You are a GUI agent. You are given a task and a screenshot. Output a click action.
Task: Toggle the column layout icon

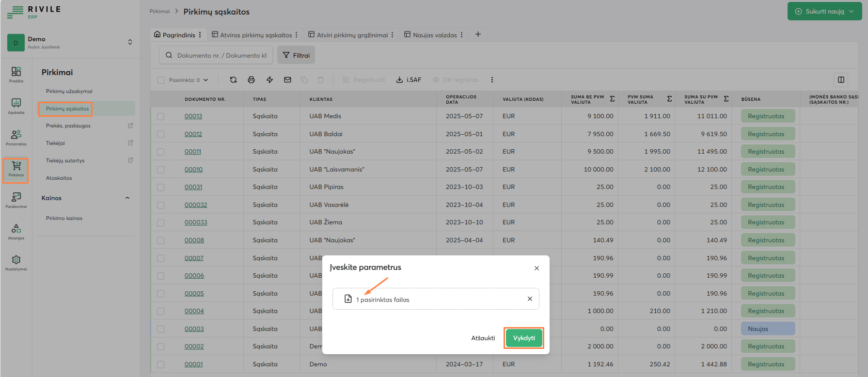841,80
